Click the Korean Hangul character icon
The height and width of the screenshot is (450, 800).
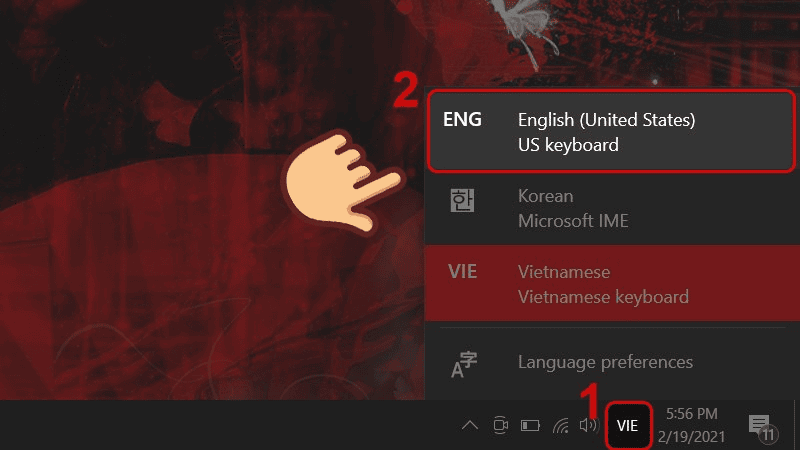[x=462, y=200]
